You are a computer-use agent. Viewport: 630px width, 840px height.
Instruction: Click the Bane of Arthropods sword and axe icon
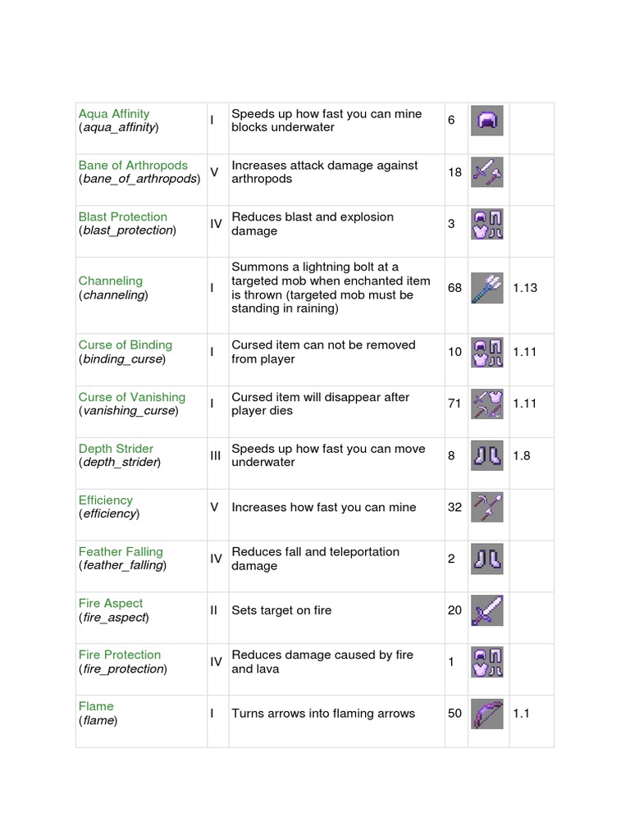click(x=487, y=172)
